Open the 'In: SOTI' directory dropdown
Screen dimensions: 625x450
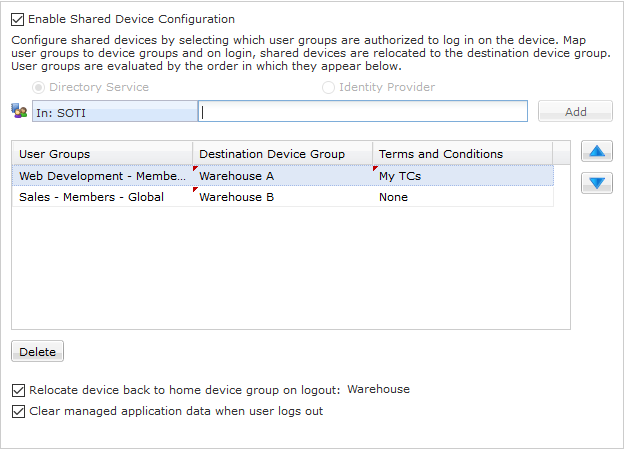pos(114,112)
